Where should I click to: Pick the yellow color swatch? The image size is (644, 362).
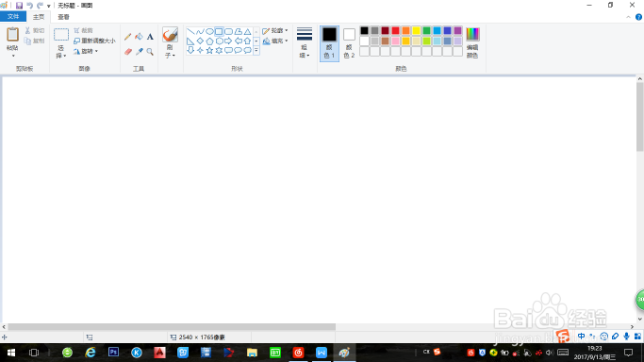point(416,31)
